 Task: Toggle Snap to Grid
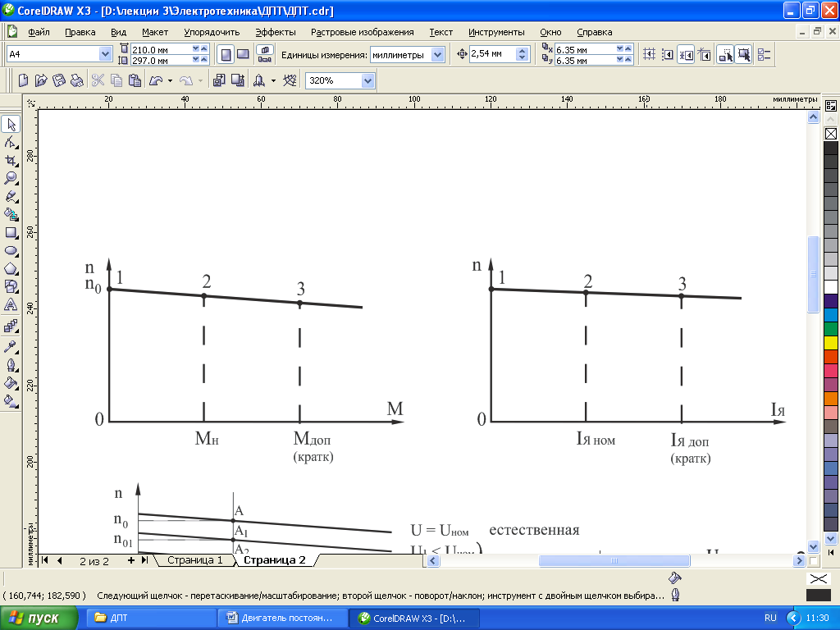[649, 55]
